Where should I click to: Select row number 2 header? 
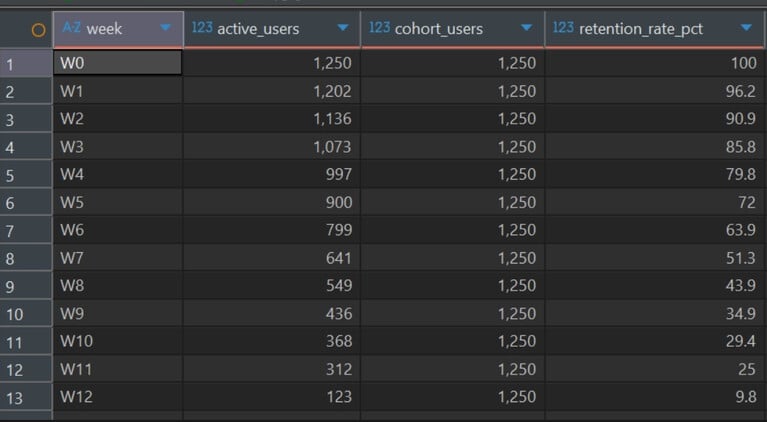pos(26,91)
